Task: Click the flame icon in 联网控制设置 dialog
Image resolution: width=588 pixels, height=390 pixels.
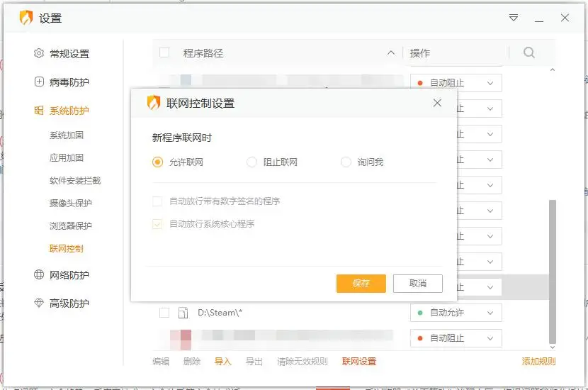Action: click(154, 103)
